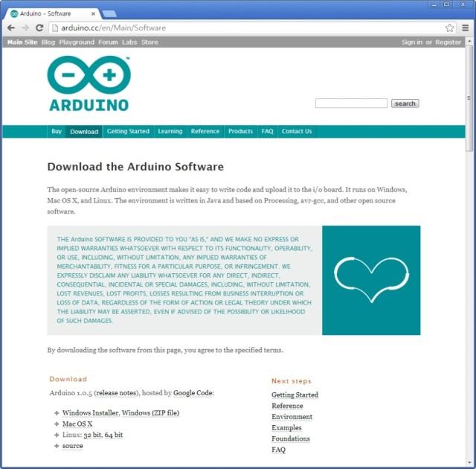Reload the page with refresh icon
Image resolution: width=476 pixels, height=469 pixels.
39,28
